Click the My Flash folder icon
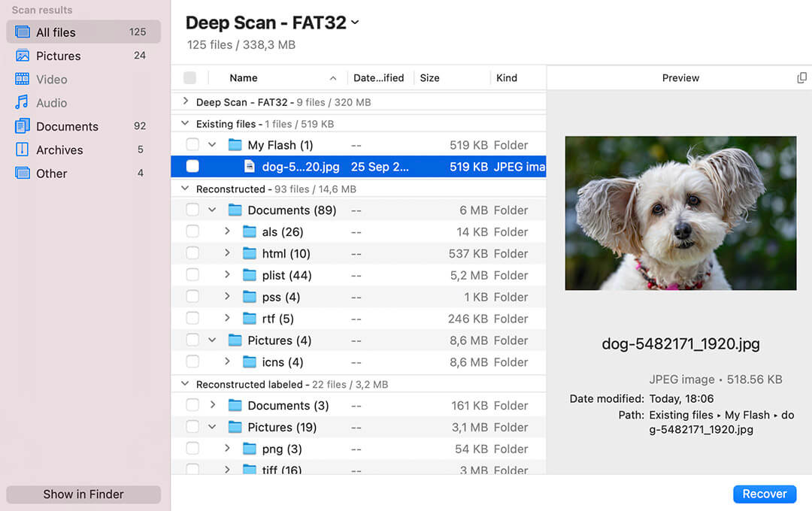The image size is (812, 511). click(235, 145)
